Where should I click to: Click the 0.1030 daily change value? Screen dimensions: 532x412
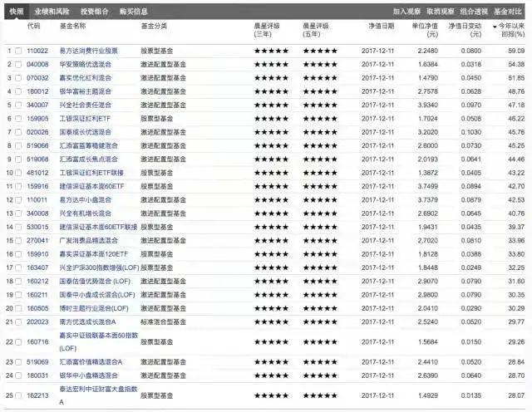pos(471,132)
